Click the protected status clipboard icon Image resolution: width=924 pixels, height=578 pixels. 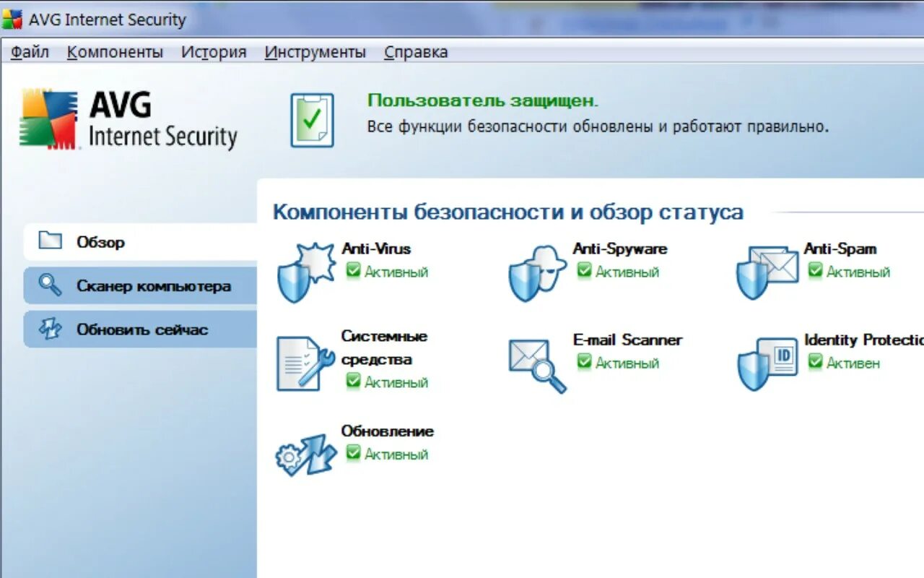tap(312, 120)
